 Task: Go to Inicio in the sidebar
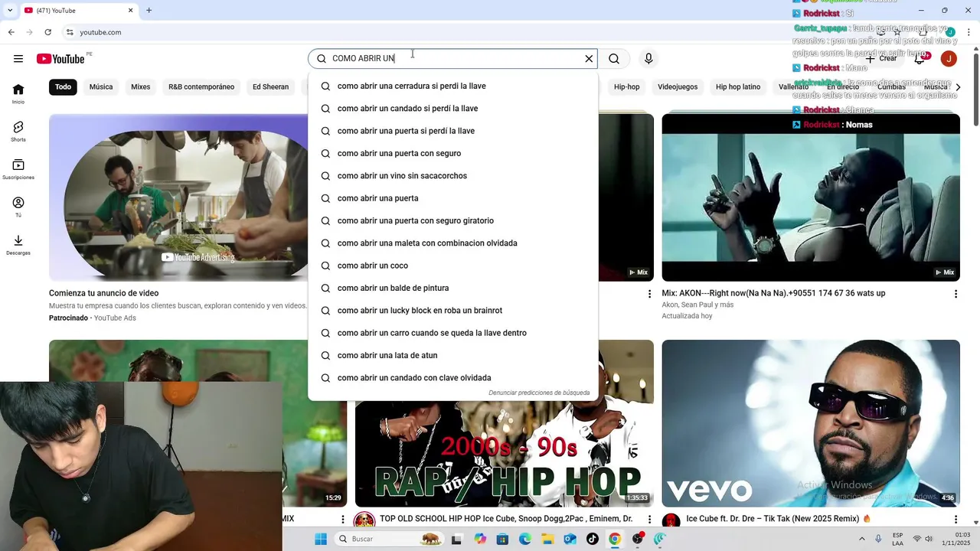point(18,94)
